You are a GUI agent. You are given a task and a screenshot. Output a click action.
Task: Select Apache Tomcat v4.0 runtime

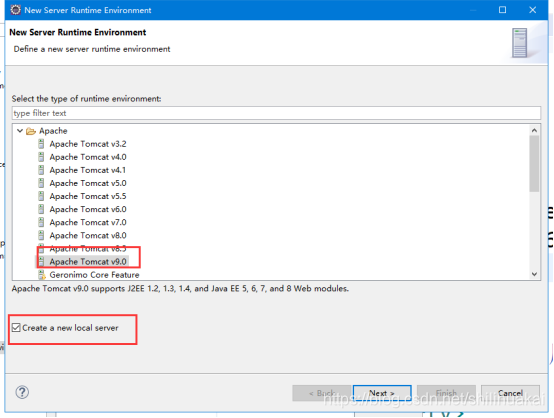(88, 157)
